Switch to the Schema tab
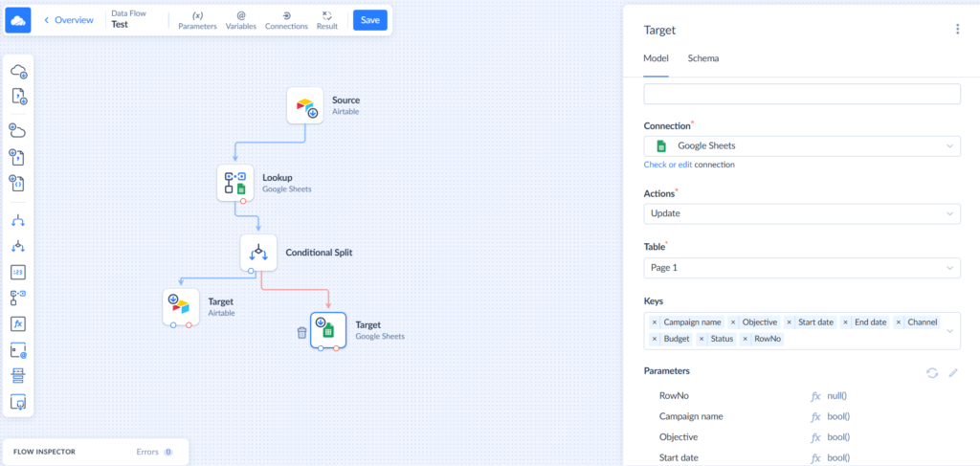Screen dimensions: 980x466 (702, 58)
